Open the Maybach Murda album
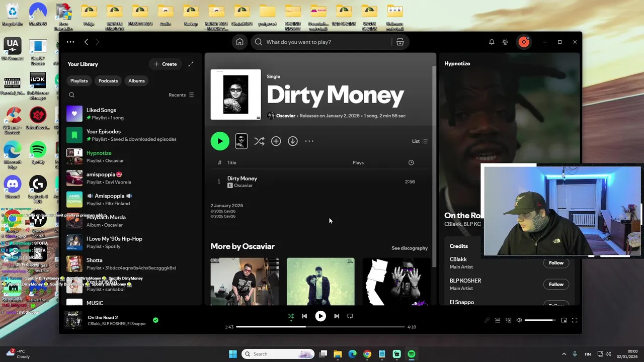 [132, 221]
